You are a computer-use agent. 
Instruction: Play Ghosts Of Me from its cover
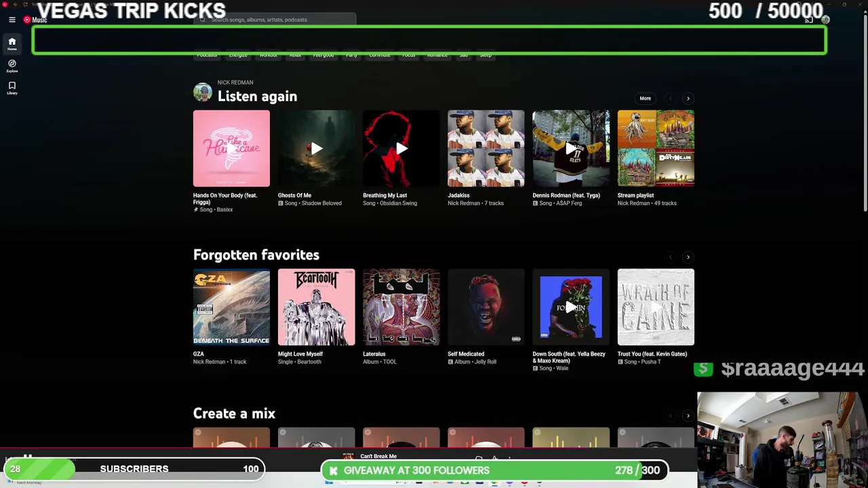pos(316,148)
